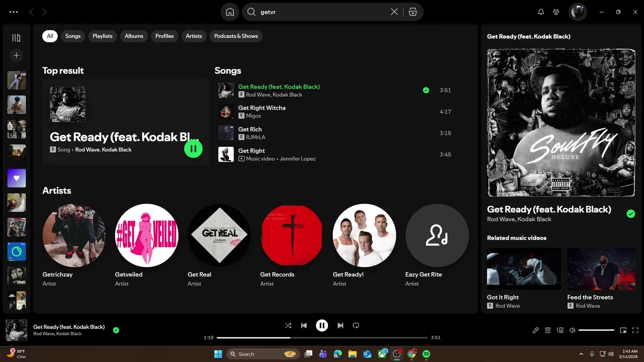This screenshot has width=644, height=362.
Task: Open Got It Right music video
Action: tap(524, 278)
